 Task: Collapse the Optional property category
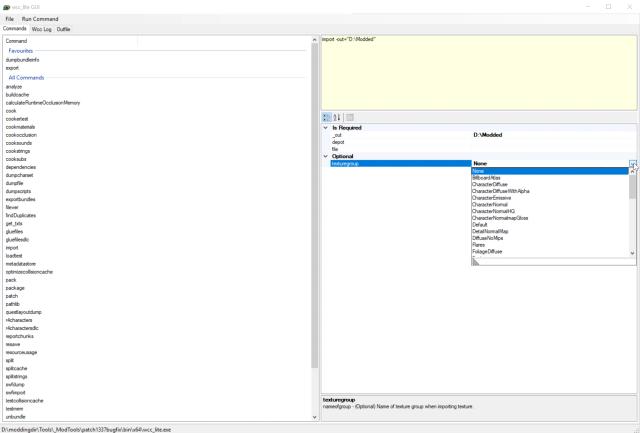(x=326, y=156)
